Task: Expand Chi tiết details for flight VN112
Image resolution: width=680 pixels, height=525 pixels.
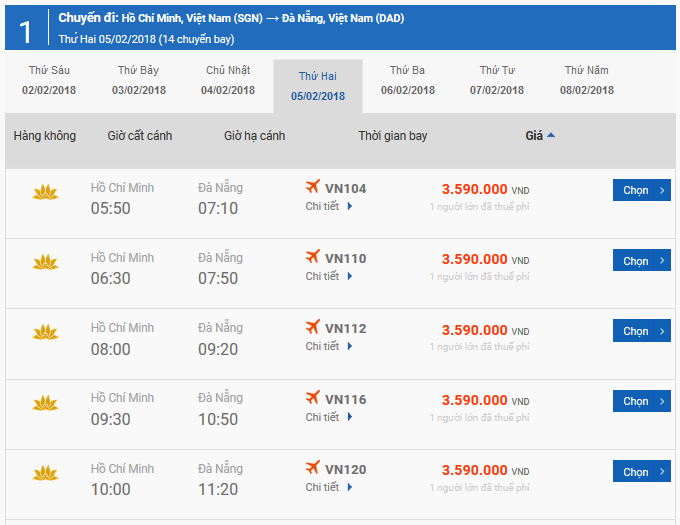Action: pos(329,346)
